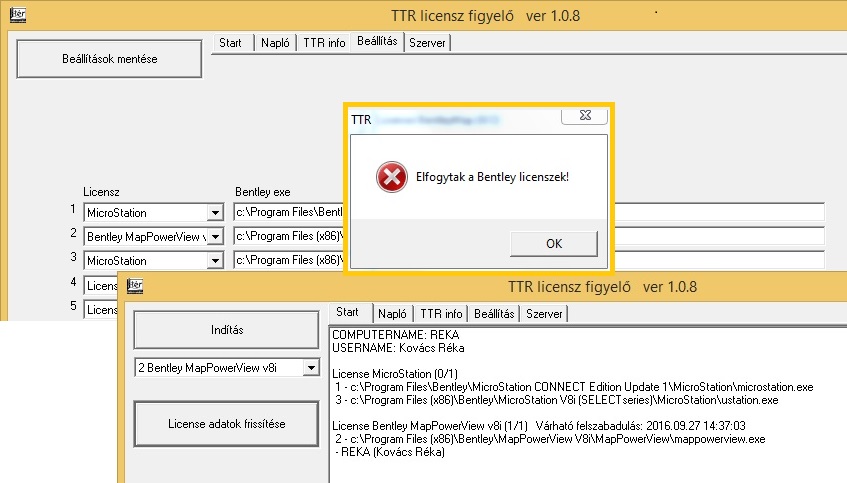This screenshot has width=847, height=483.
Task: Open row 1 MicroStation license dropdown
Action: pyautogui.click(x=213, y=212)
